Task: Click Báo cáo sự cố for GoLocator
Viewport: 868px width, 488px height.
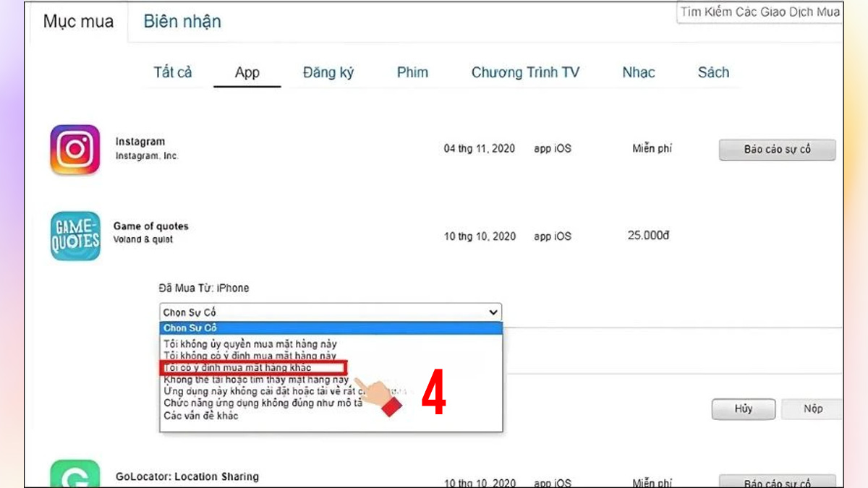Action: pyautogui.click(x=778, y=482)
